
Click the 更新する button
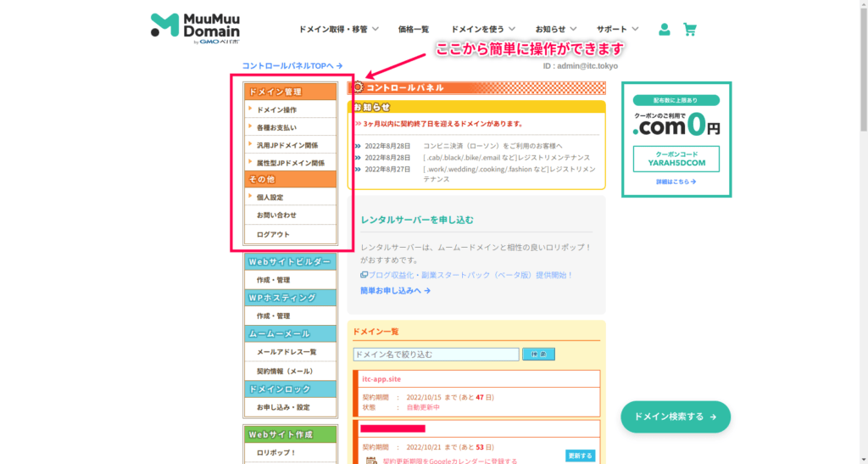(580, 456)
